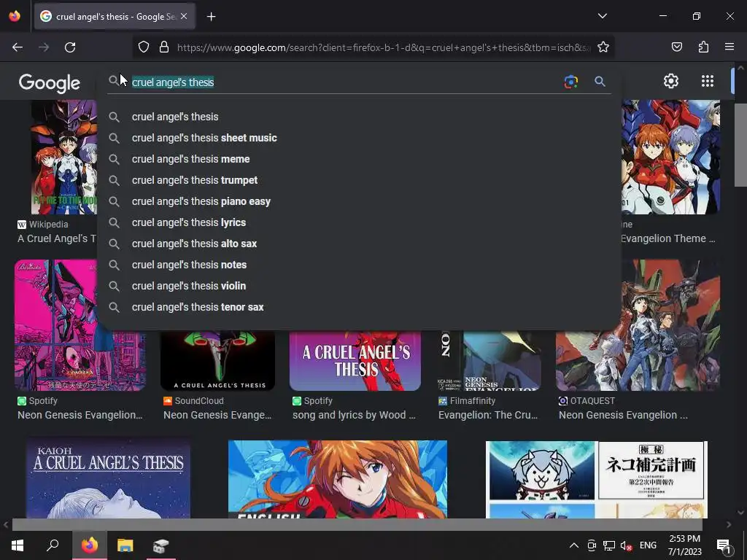Open the SoundCloud Eva unit cover thumbnail
The image size is (747, 560).
(x=217, y=361)
